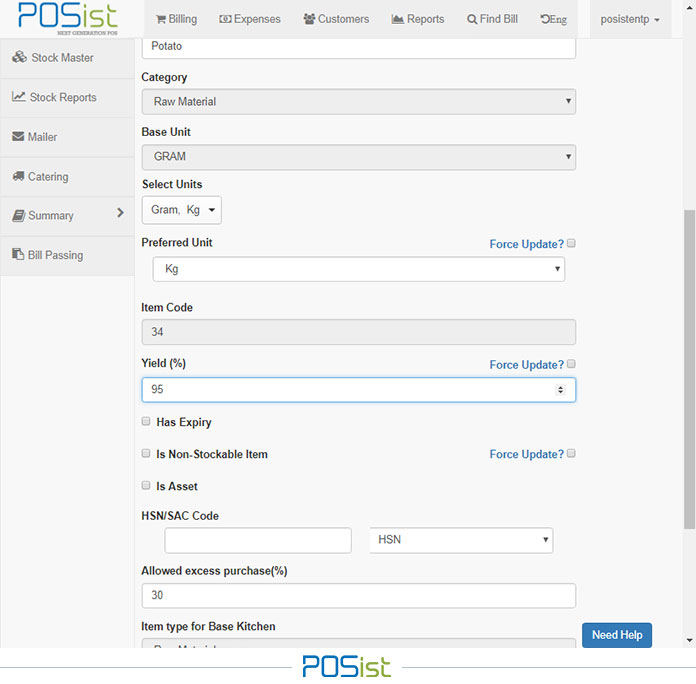Open the Reports menu

click(x=418, y=19)
